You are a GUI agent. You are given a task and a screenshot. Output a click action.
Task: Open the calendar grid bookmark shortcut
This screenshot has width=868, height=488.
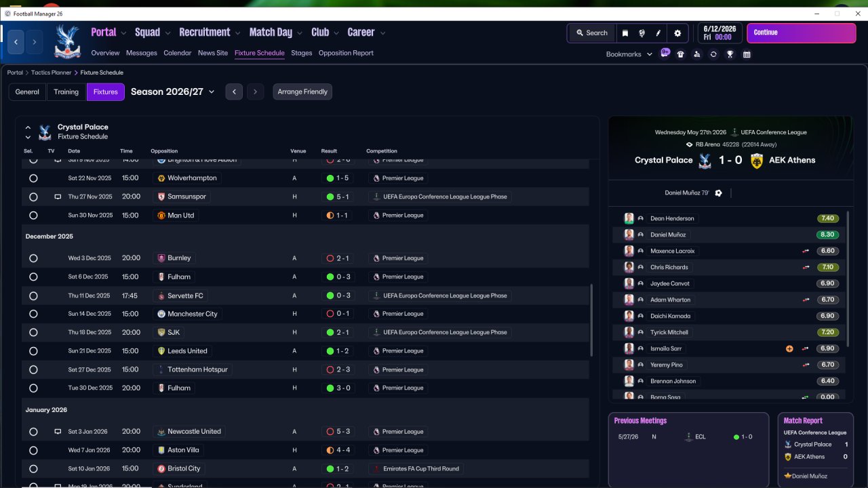click(747, 54)
